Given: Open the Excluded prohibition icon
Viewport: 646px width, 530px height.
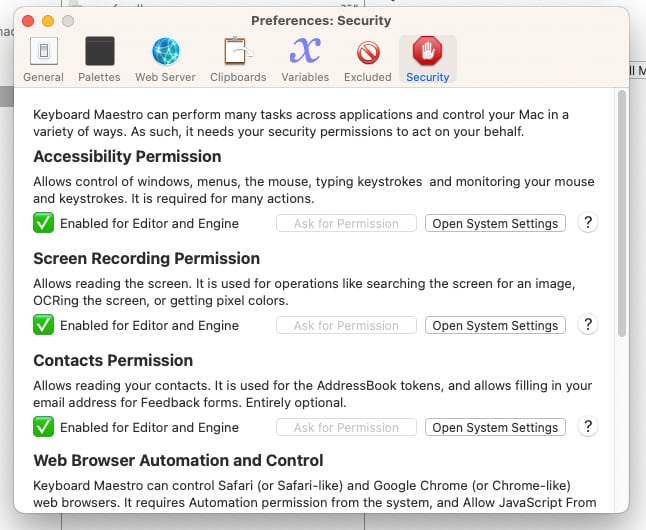Looking at the screenshot, I should click(x=368, y=52).
